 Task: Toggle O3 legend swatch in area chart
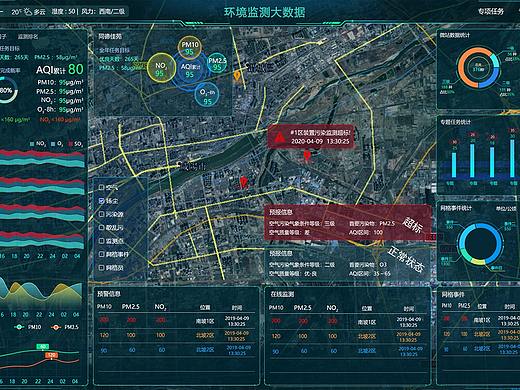click(x=53, y=144)
